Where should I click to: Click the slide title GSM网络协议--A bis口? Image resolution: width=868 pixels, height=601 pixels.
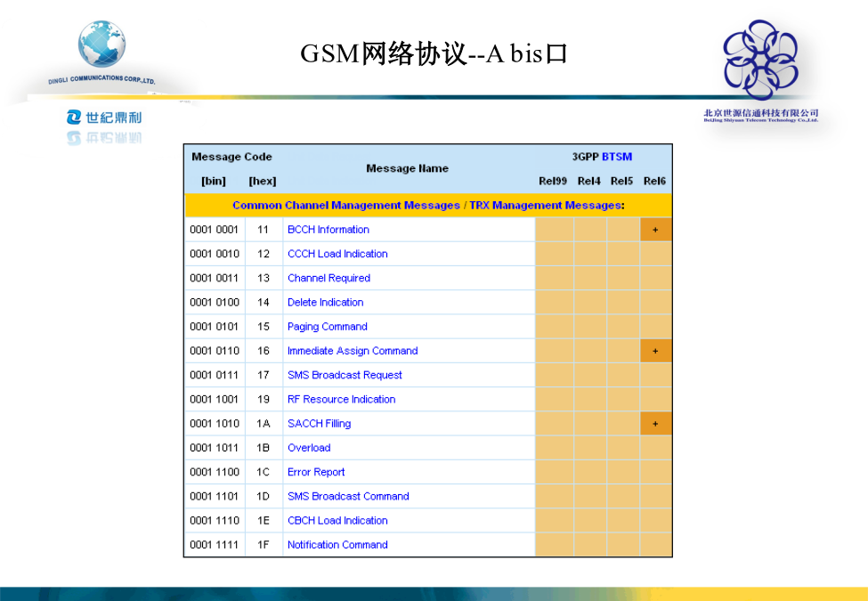434,53
